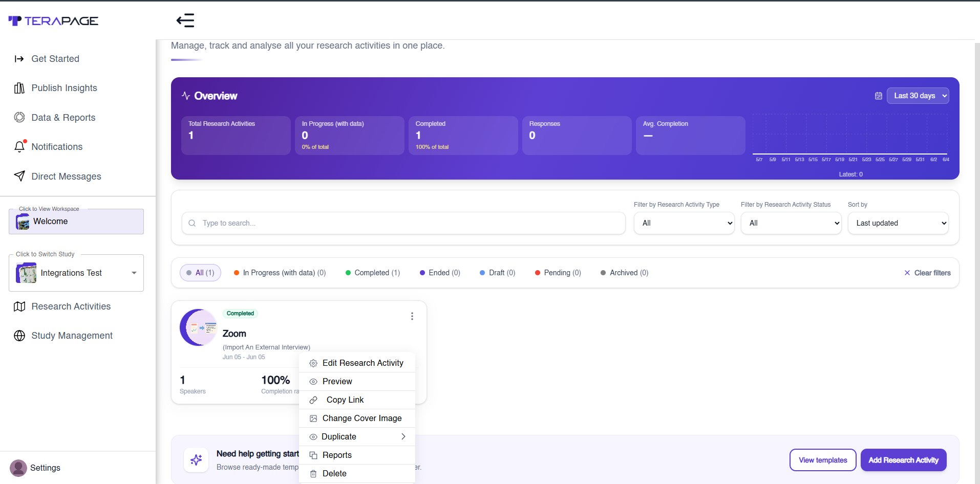Select the Pending (0) filter
This screenshot has height=484, width=980.
[558, 273]
